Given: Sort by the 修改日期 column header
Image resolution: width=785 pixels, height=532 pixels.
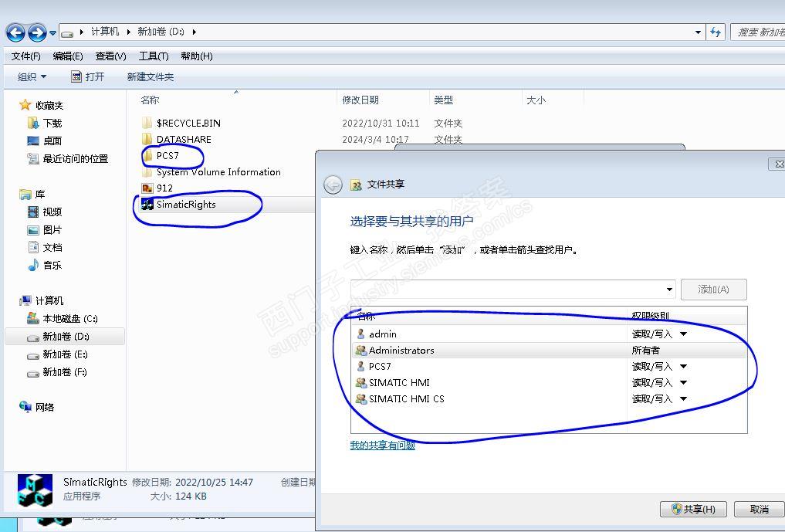Looking at the screenshot, I should 360,100.
